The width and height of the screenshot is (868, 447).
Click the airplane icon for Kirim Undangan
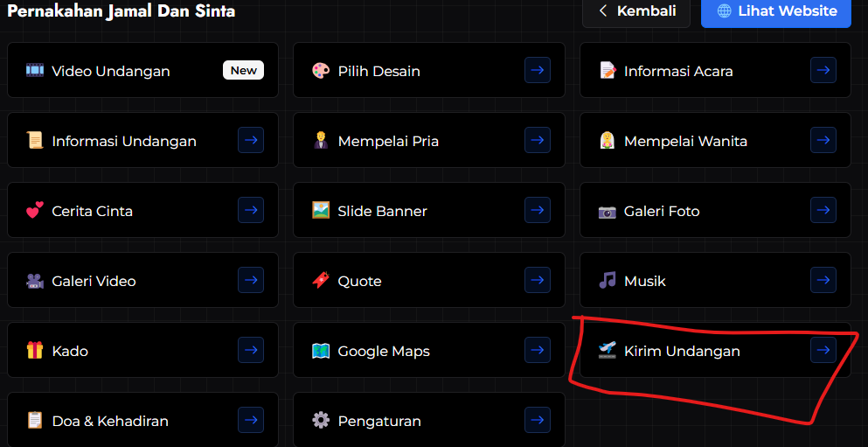(607, 351)
